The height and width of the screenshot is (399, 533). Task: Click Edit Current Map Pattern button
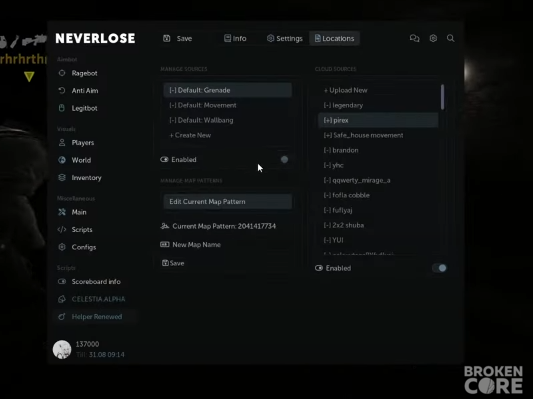227,202
